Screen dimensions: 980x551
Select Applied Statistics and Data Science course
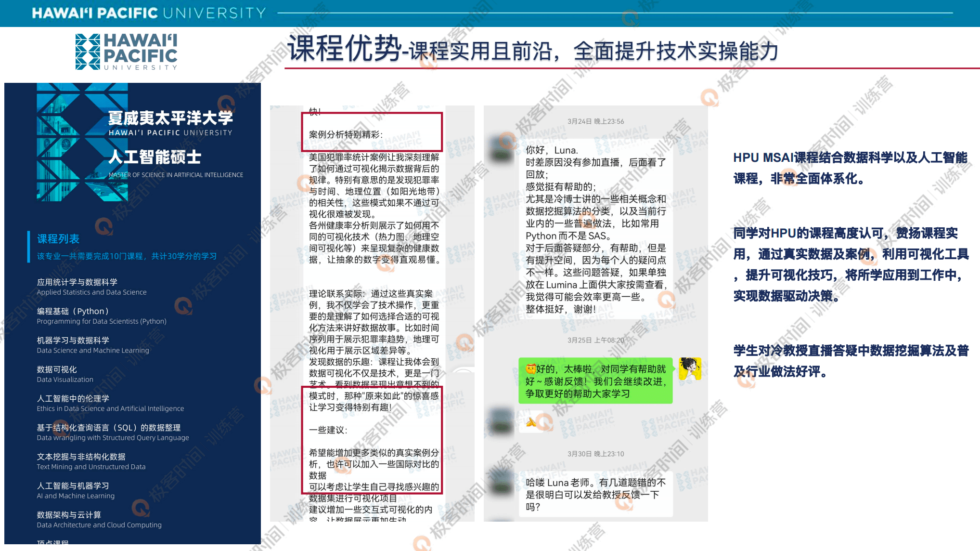(91, 287)
